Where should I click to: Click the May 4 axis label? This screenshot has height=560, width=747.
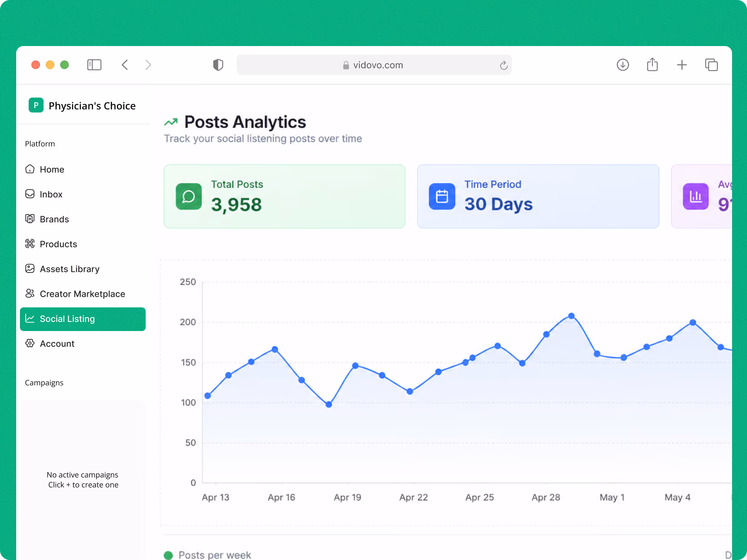[x=677, y=497]
